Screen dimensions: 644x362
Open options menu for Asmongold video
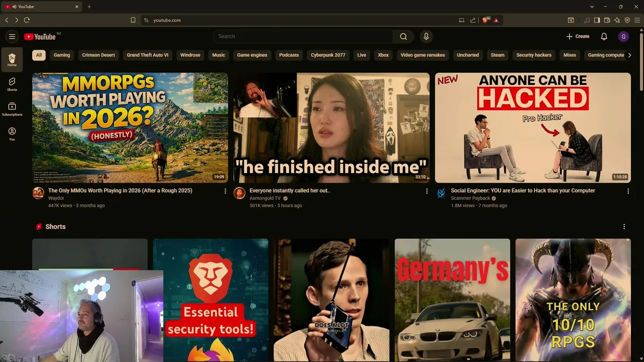pyautogui.click(x=427, y=191)
